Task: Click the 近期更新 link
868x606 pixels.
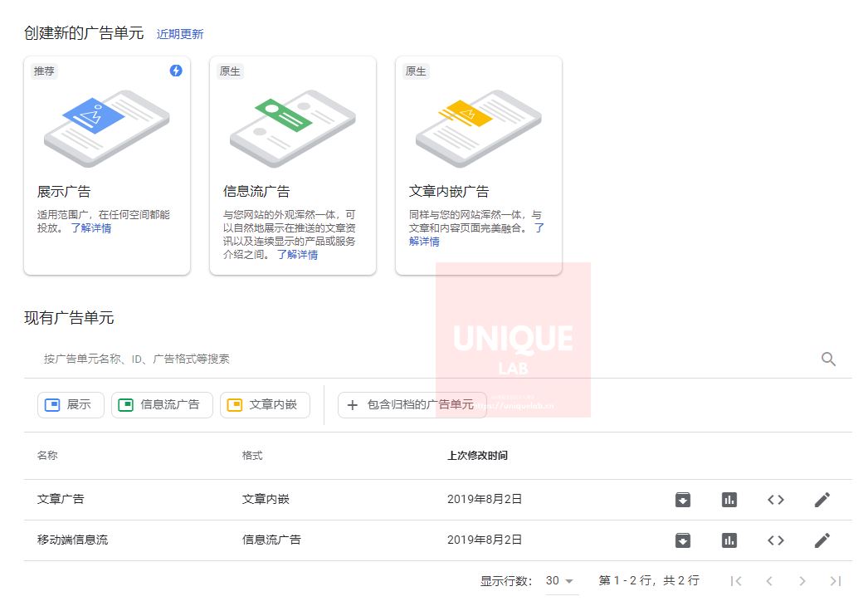Action: pos(179,33)
